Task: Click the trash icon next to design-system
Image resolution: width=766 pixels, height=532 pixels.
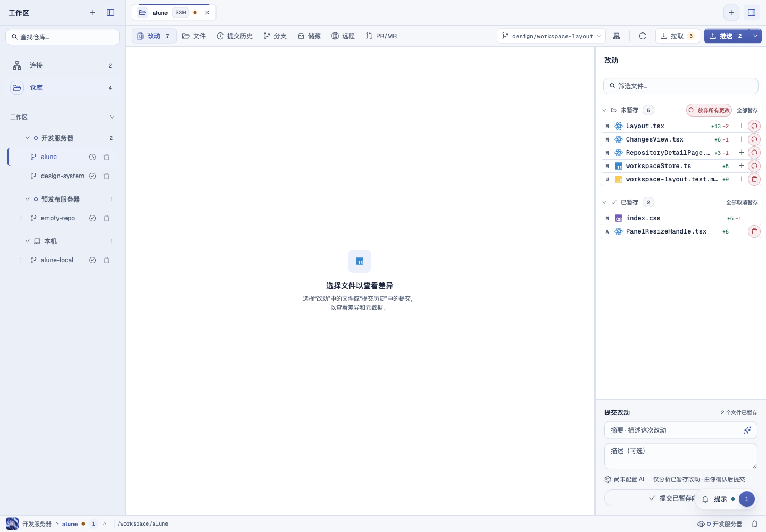Action: pyautogui.click(x=106, y=176)
